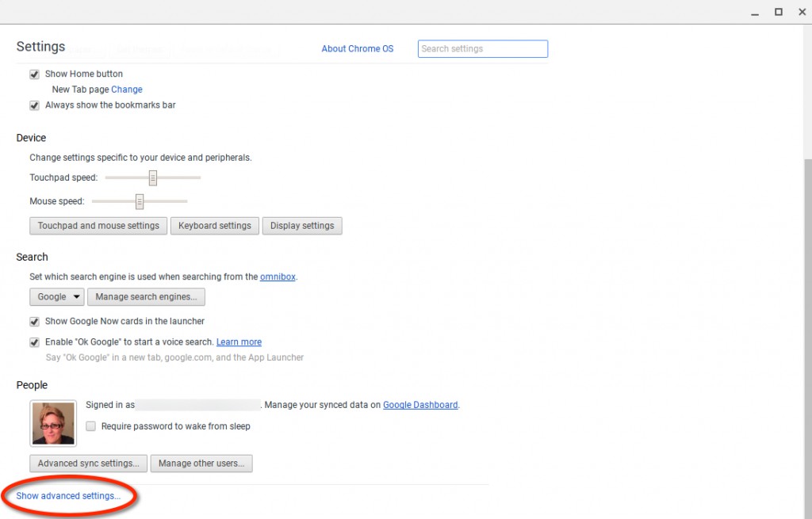Open the Google Dashboard link
The height and width of the screenshot is (519, 812).
[420, 405]
